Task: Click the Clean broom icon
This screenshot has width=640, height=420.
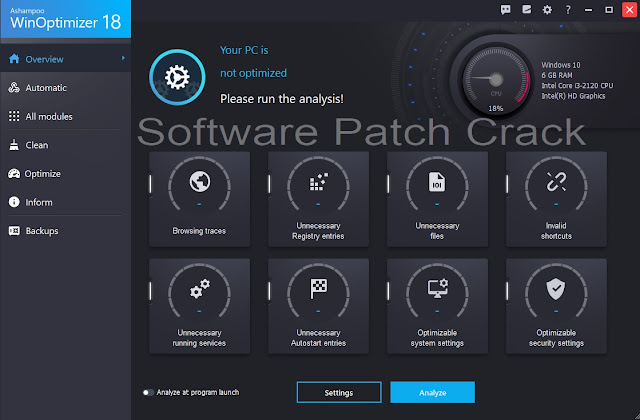Action: coord(14,145)
